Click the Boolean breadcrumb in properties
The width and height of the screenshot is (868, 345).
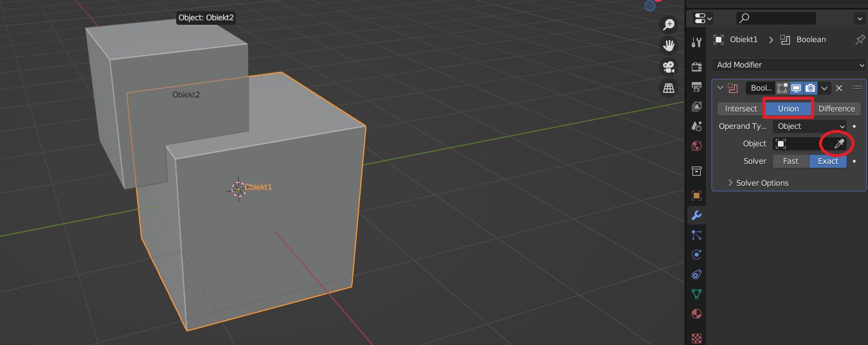(811, 39)
